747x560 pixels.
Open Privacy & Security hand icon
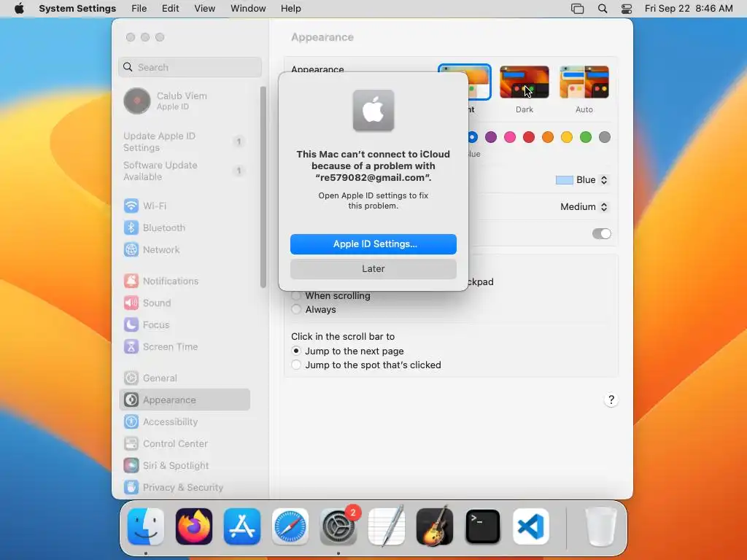(131, 487)
